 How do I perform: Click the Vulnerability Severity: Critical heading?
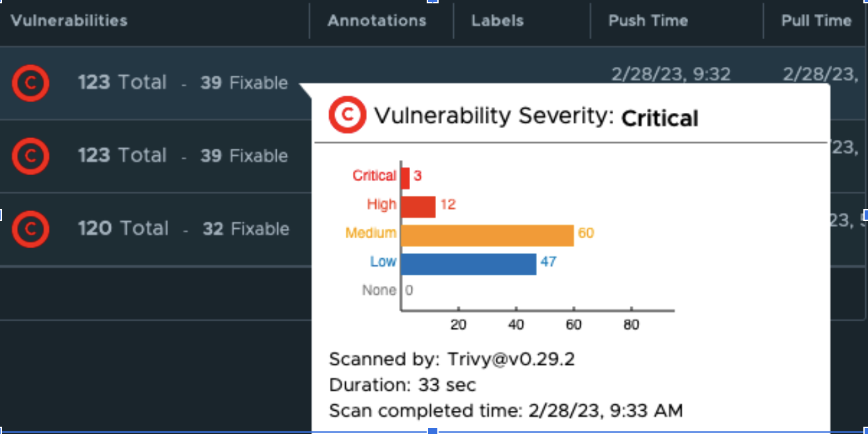[x=536, y=117]
